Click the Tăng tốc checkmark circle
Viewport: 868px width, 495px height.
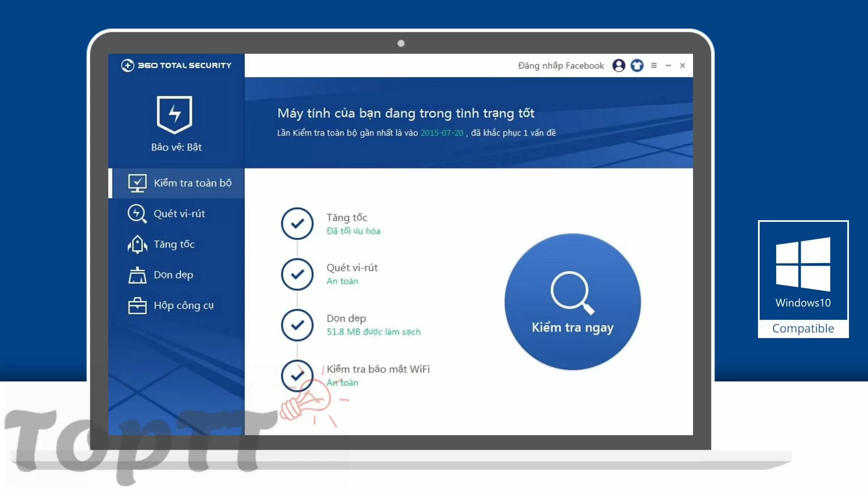point(297,224)
